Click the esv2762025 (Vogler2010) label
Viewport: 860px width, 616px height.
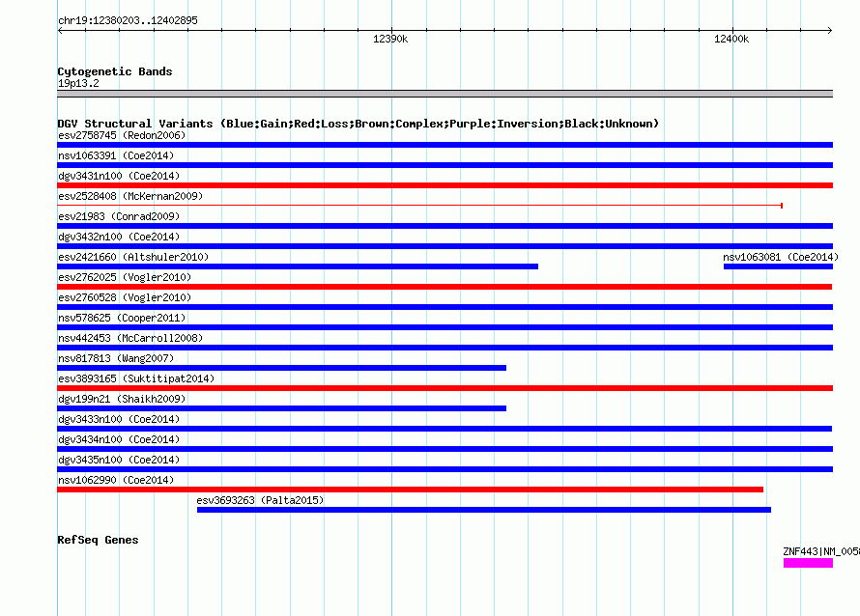click(125, 277)
